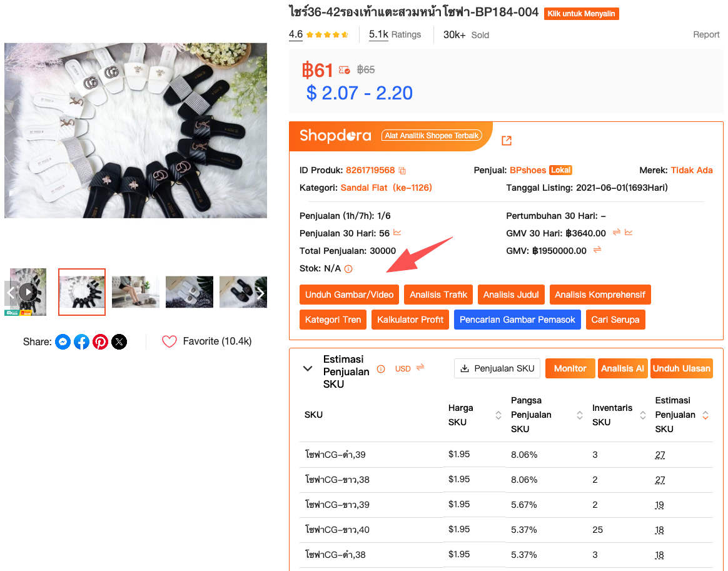
Task: Toggle the Favorite heart
Action: 169,341
